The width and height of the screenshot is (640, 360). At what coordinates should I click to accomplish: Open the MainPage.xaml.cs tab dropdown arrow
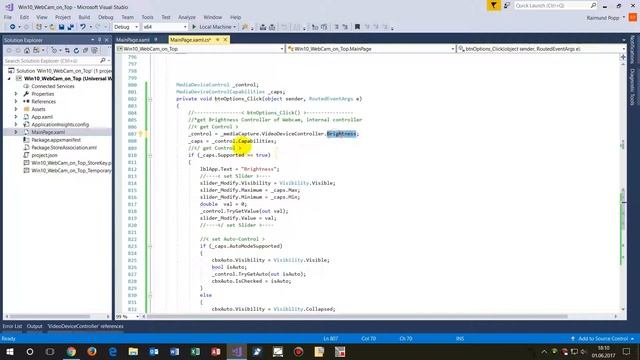pyautogui.click(x=218, y=40)
